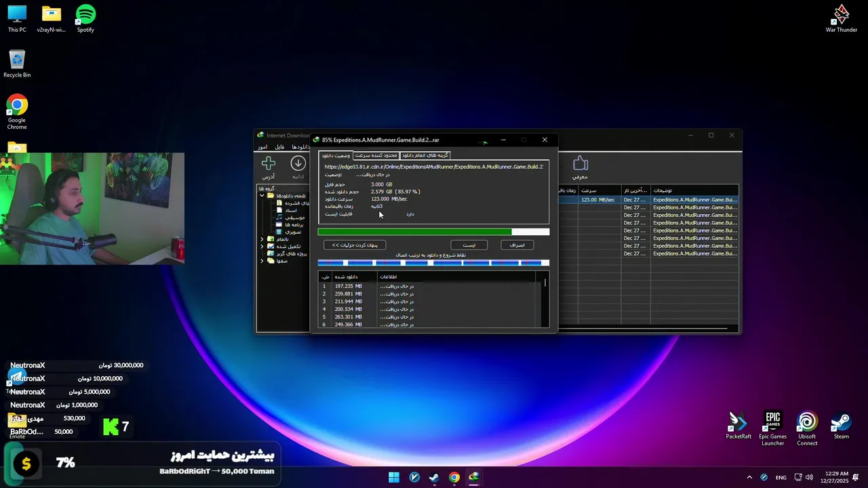The width and height of the screenshot is (868, 488).
Task: Select the پروژه های گربر grabber projects item
Action: click(288, 253)
